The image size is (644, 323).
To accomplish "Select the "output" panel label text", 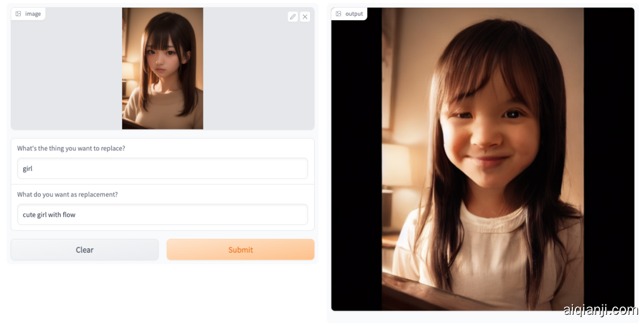I will [x=354, y=14].
